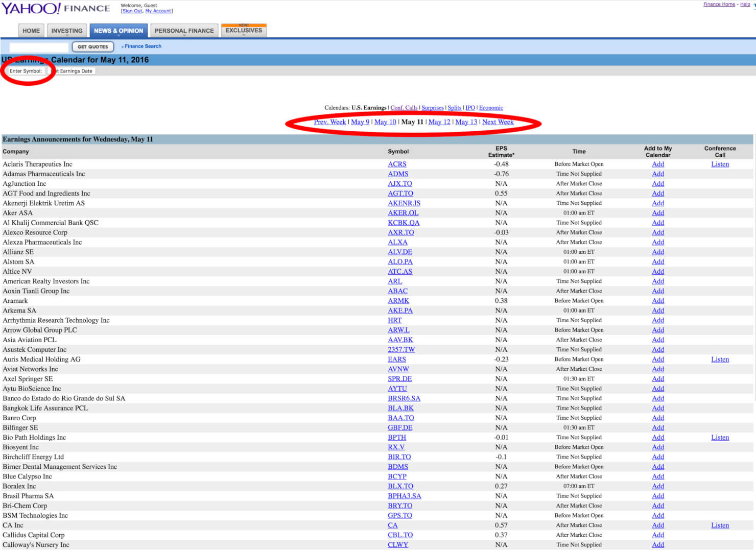Focus the quote lookup text field

pos(39,46)
